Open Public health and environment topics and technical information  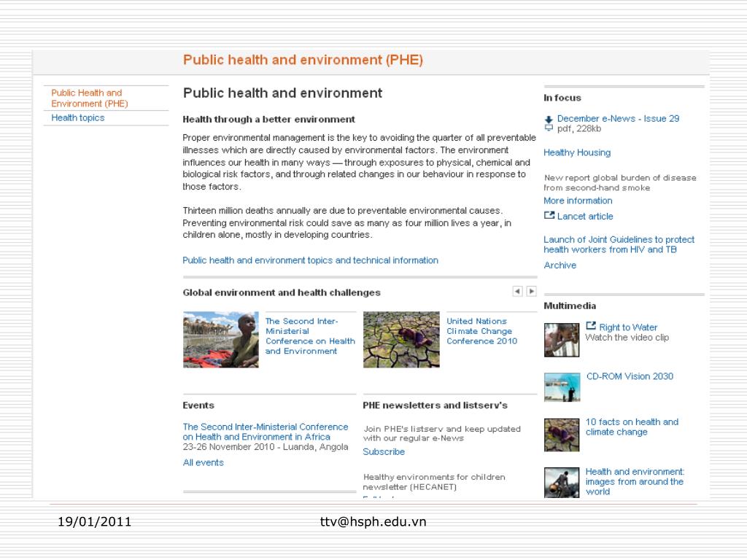310,260
